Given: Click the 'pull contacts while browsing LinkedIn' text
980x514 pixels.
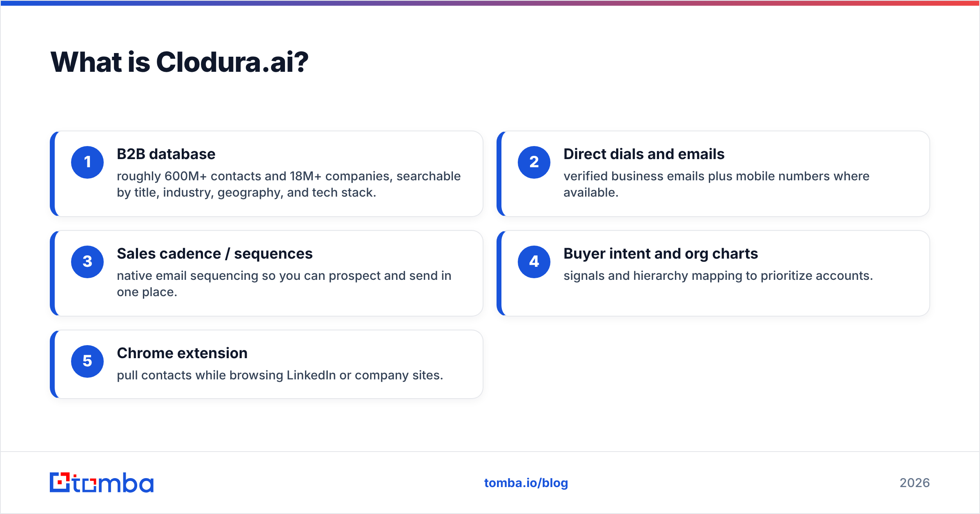Looking at the screenshot, I should point(280,375).
